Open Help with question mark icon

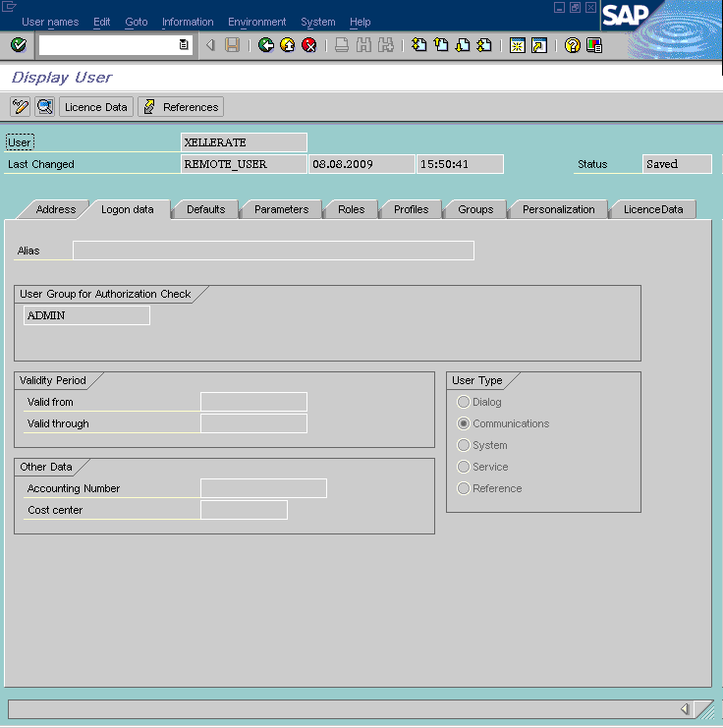(573, 45)
